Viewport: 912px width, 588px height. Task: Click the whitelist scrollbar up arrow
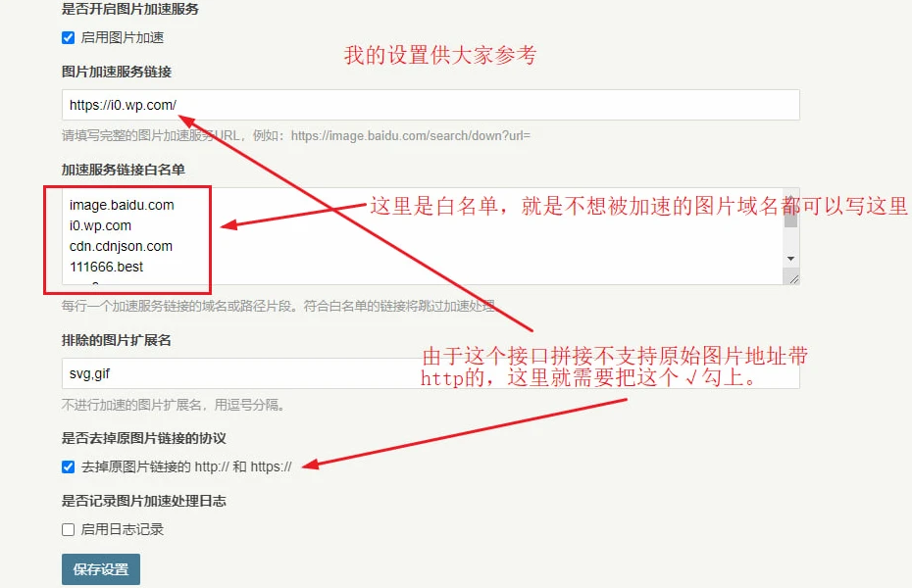tap(790, 196)
